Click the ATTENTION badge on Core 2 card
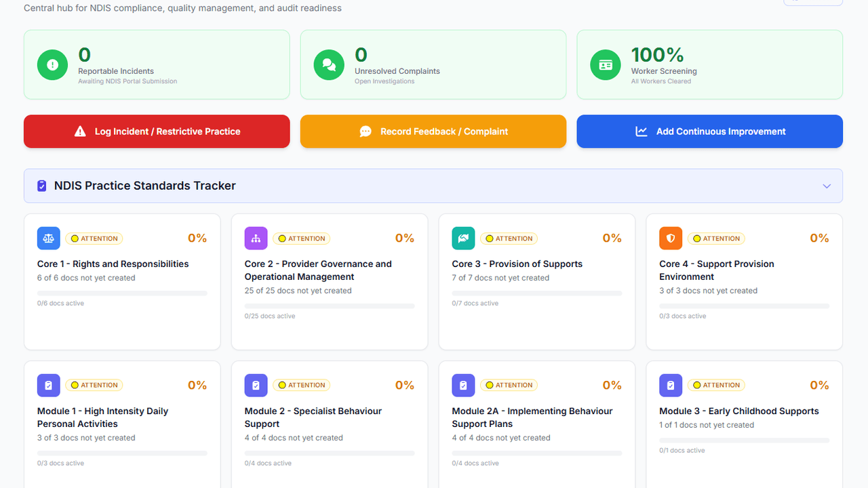Viewport: 868px width, 488px height. pos(302,239)
